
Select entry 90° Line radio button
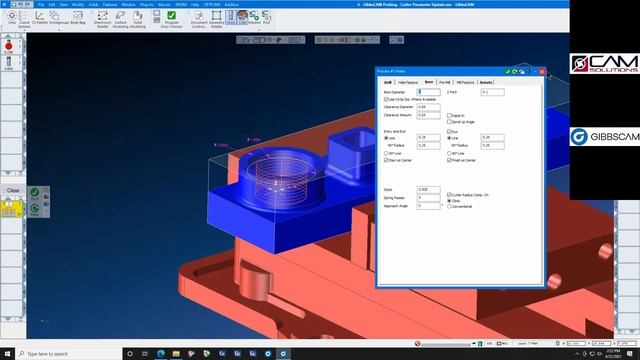click(x=386, y=153)
